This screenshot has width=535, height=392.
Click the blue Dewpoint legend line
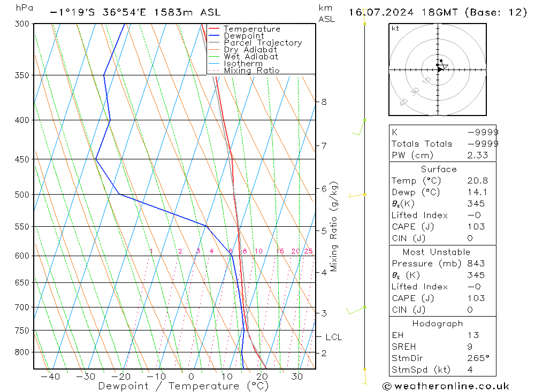213,35
